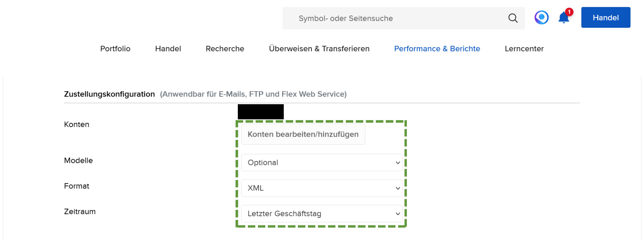Viewport: 644px width, 240px height.
Task: Switch to Performance & Berichte
Action: tap(437, 49)
